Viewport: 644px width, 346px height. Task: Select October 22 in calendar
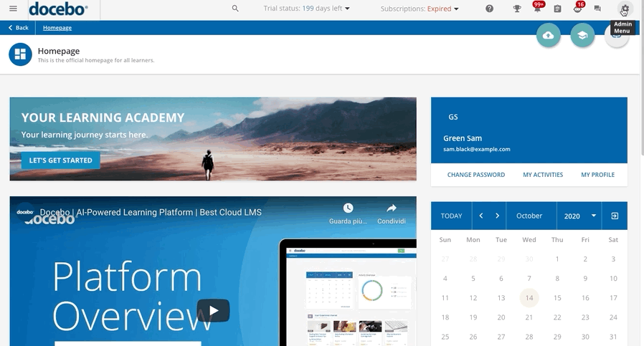click(x=557, y=317)
